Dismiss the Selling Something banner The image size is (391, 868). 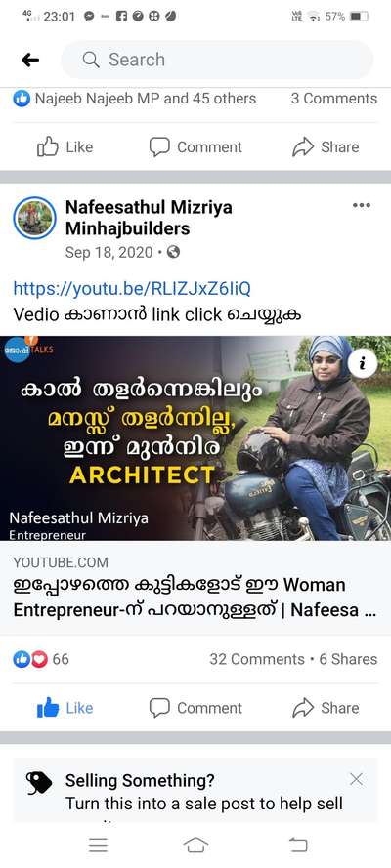click(x=356, y=780)
